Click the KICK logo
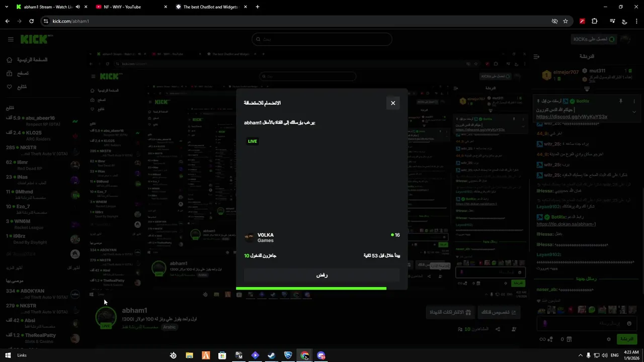Image resolution: width=644 pixels, height=362 pixels. [33, 39]
